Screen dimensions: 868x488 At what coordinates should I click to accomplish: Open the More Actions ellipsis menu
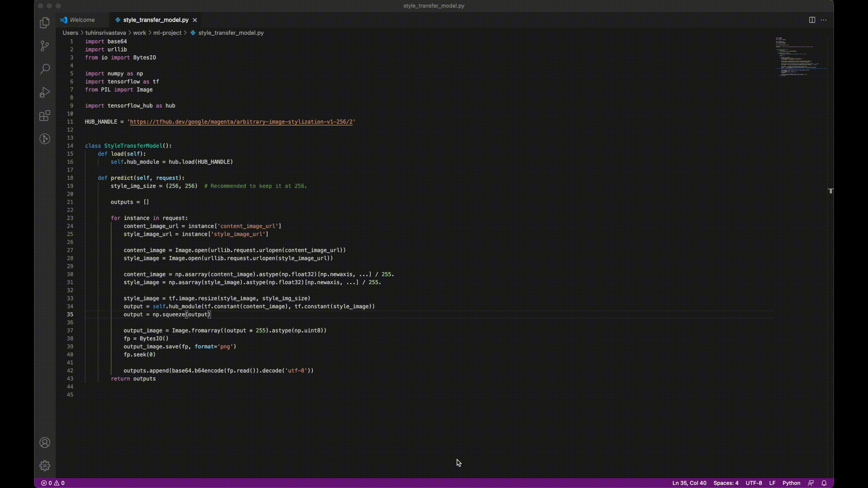[x=824, y=20]
